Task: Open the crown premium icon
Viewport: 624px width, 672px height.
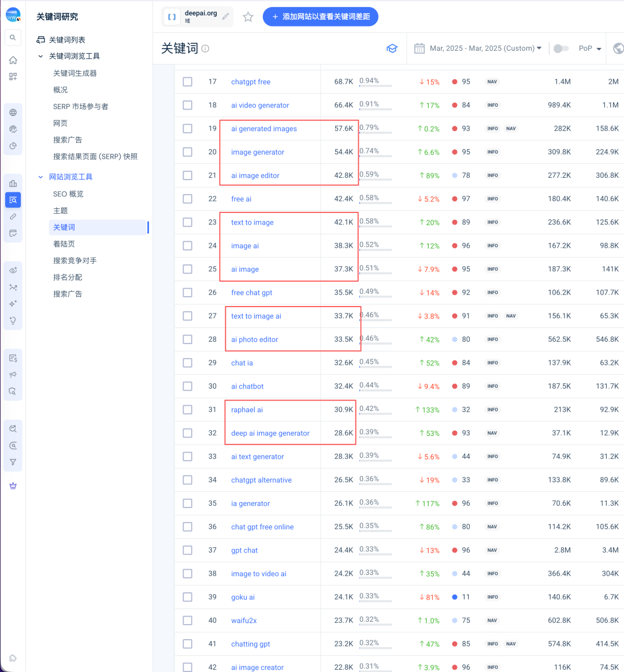Action: (13, 486)
